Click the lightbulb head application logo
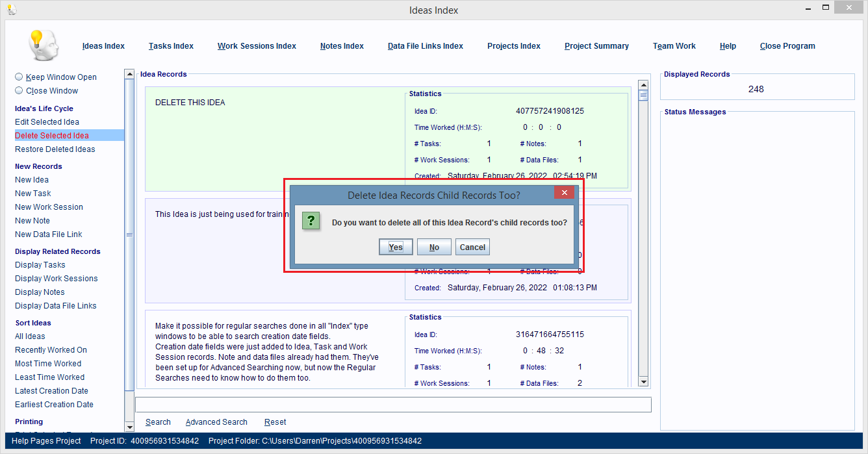This screenshot has height=454, width=868. [x=44, y=45]
